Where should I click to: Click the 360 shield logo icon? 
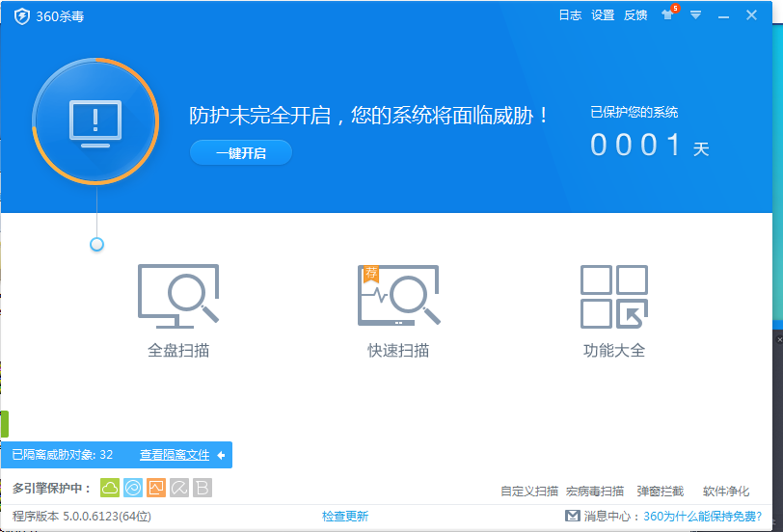coord(22,16)
